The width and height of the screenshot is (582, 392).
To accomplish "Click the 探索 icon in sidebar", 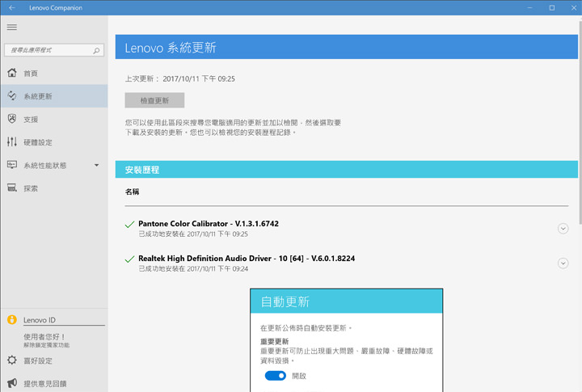I will pos(11,188).
